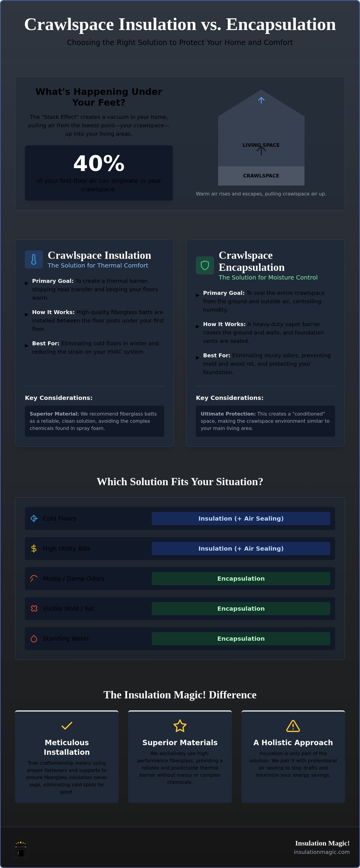This screenshot has height=868, width=360.
Task: Click the green shield icon beside Crawlspace Encapsulation
Action: [x=205, y=265]
